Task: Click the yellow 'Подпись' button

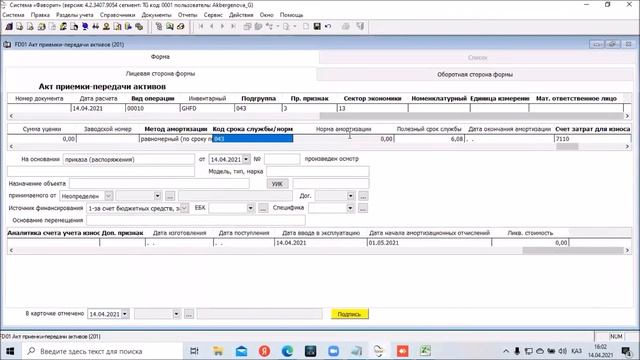Action: (350, 314)
